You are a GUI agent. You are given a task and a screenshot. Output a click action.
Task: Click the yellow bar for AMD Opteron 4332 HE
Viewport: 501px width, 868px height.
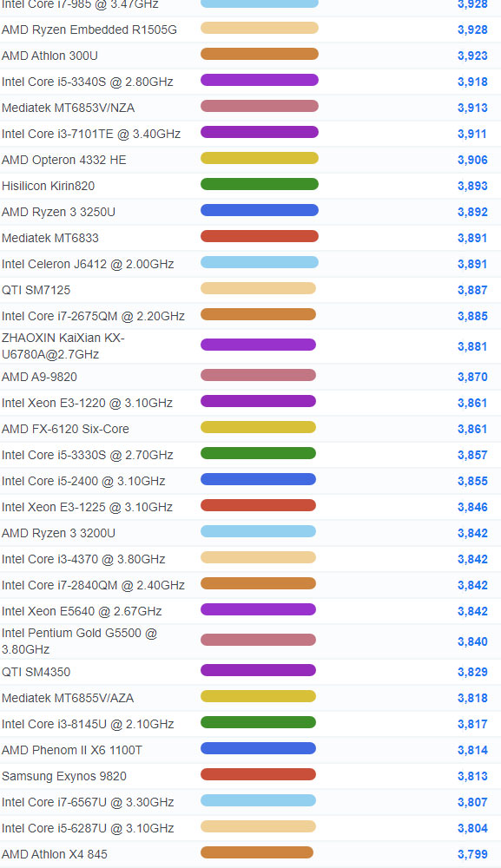(259, 158)
